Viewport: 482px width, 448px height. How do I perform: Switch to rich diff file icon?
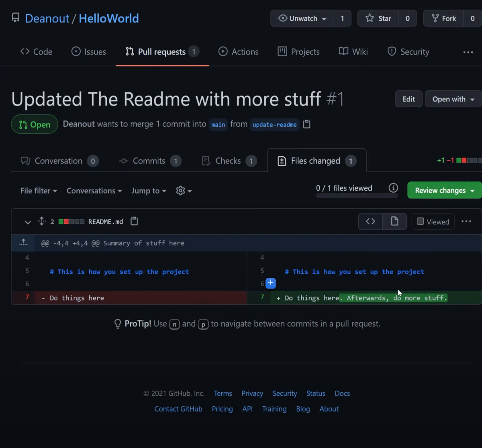click(x=394, y=222)
